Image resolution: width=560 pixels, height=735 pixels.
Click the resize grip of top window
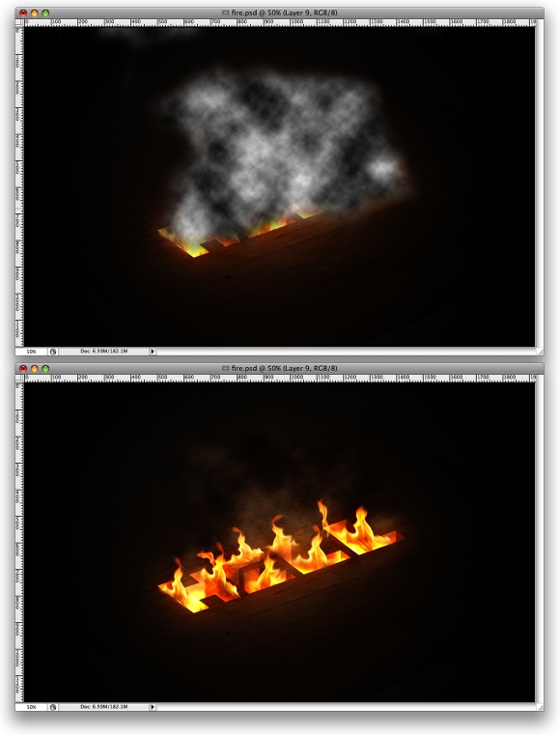pos(540,352)
